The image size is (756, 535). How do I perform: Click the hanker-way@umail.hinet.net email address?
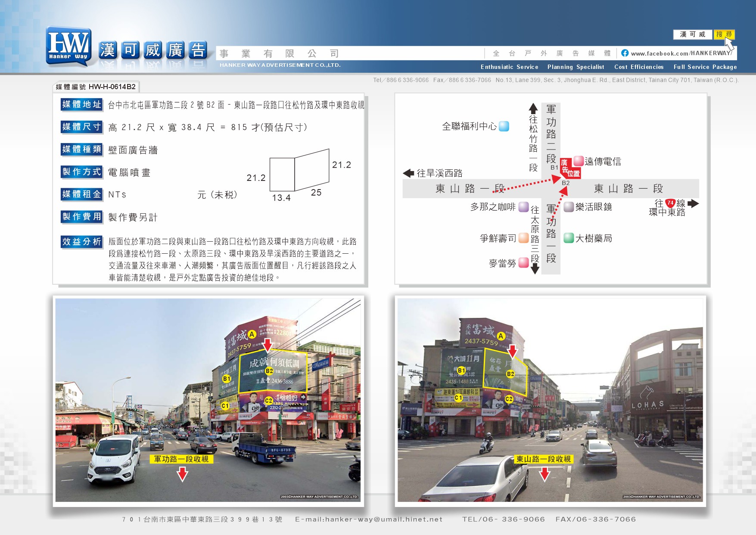pos(384,519)
